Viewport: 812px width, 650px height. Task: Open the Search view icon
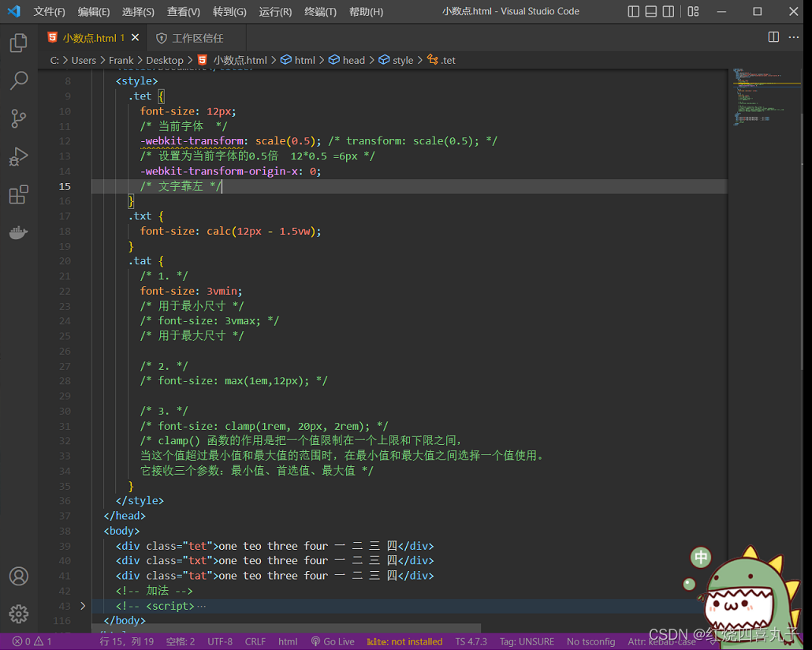pos(19,80)
